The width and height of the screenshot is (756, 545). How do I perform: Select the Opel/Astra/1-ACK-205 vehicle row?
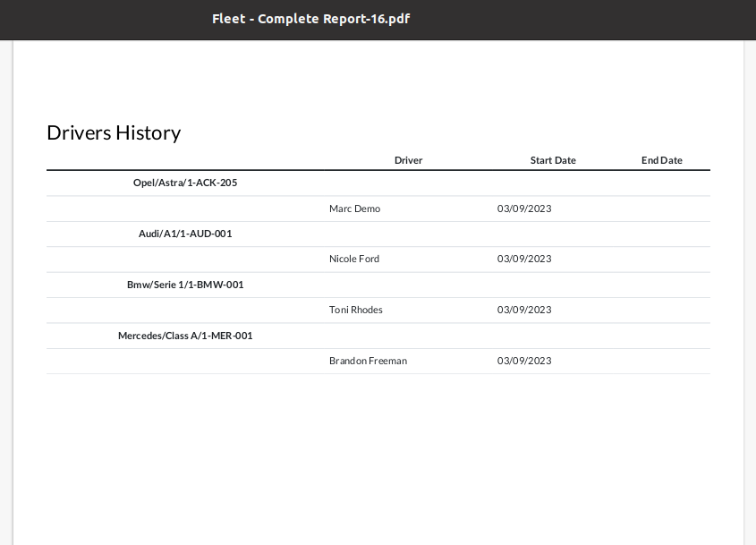coord(378,183)
